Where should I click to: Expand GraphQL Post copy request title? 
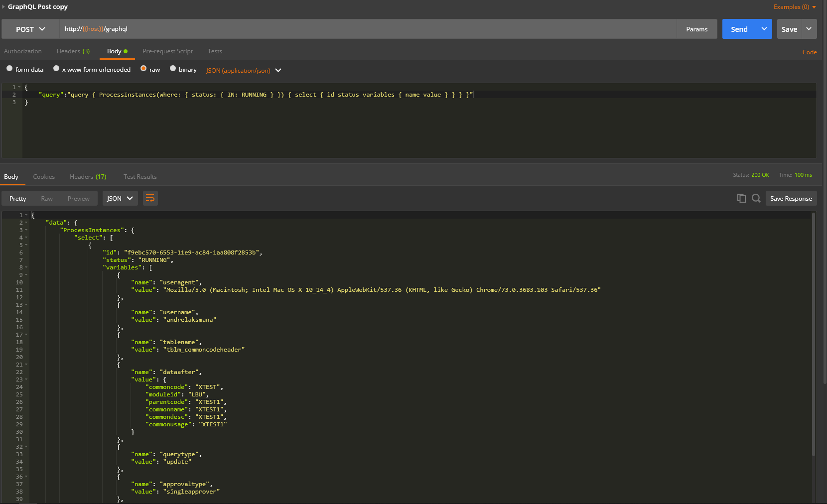pos(3,6)
